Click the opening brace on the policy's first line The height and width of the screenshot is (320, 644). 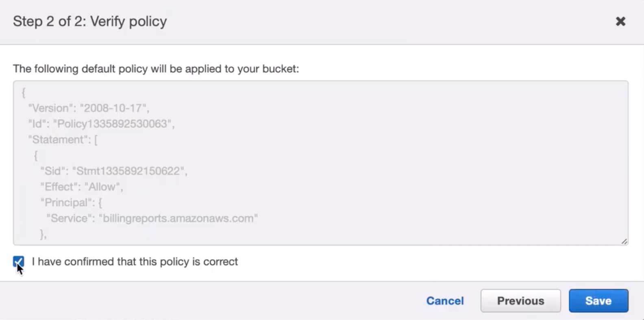point(24,93)
